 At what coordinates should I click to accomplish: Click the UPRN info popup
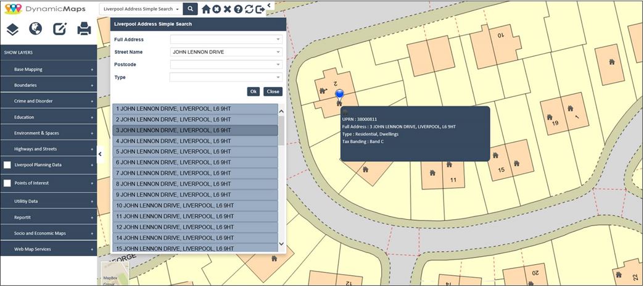(x=415, y=134)
